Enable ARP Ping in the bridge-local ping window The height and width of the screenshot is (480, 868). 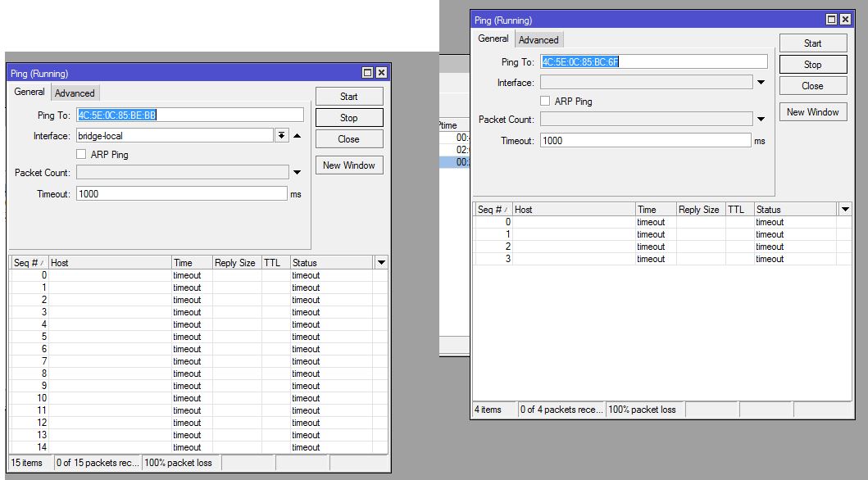[x=81, y=154]
